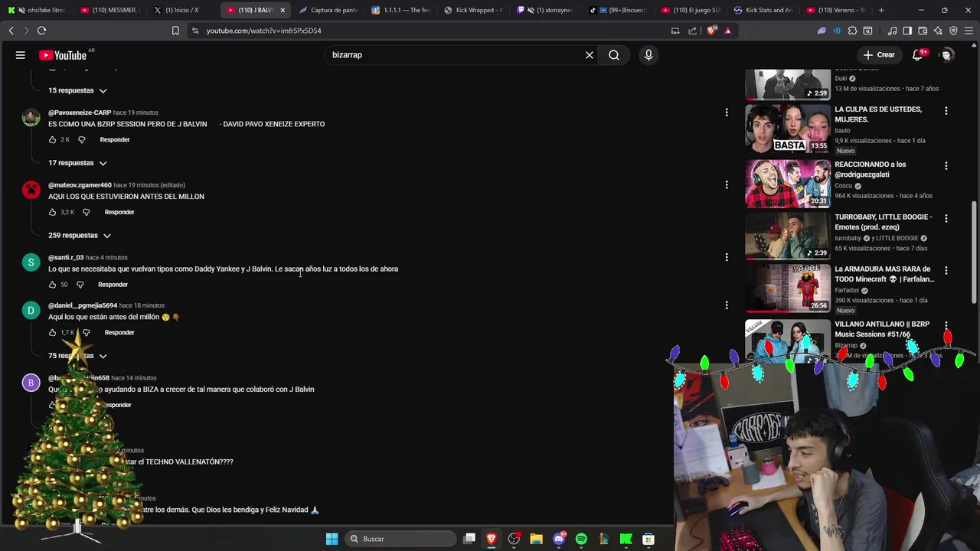This screenshot has height=551, width=980.
Task: Switch to Kick Wrapped tab
Action: pos(473,10)
